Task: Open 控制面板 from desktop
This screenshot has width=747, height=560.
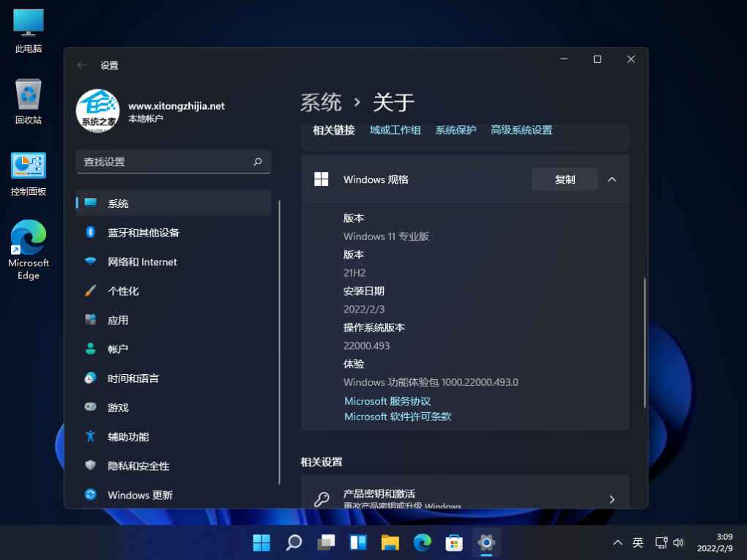Action: tap(27, 172)
